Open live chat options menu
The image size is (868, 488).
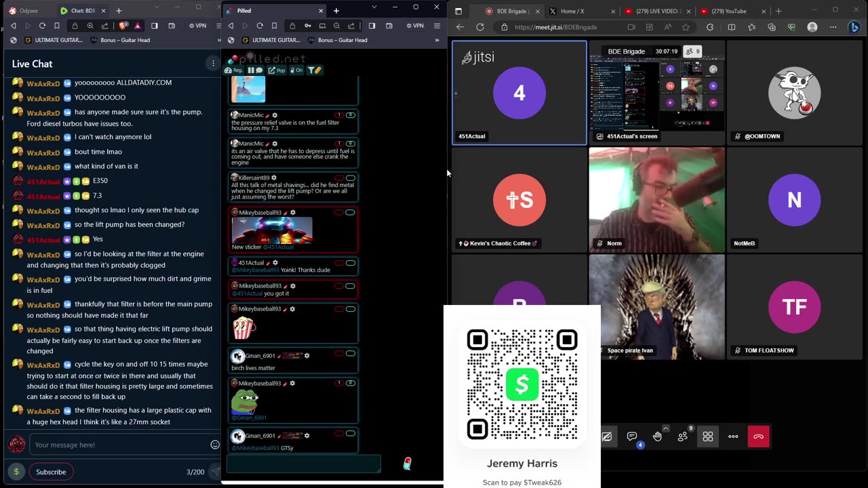pos(212,64)
